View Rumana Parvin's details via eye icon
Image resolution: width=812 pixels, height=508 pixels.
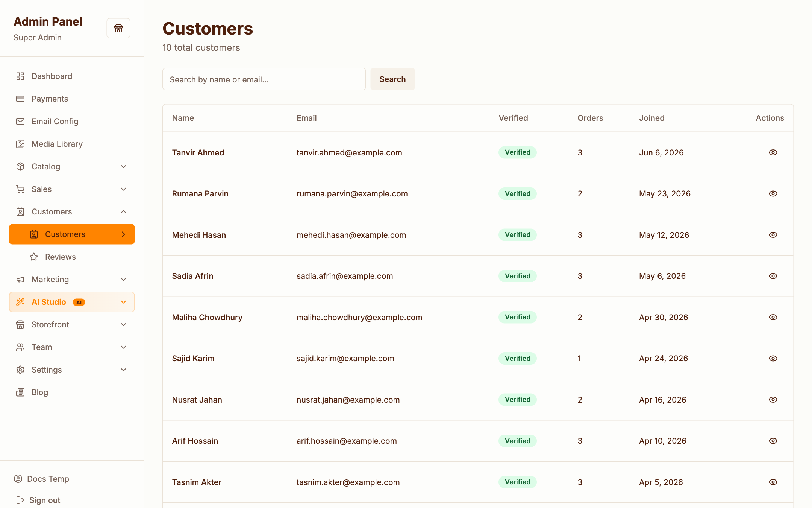pos(773,194)
